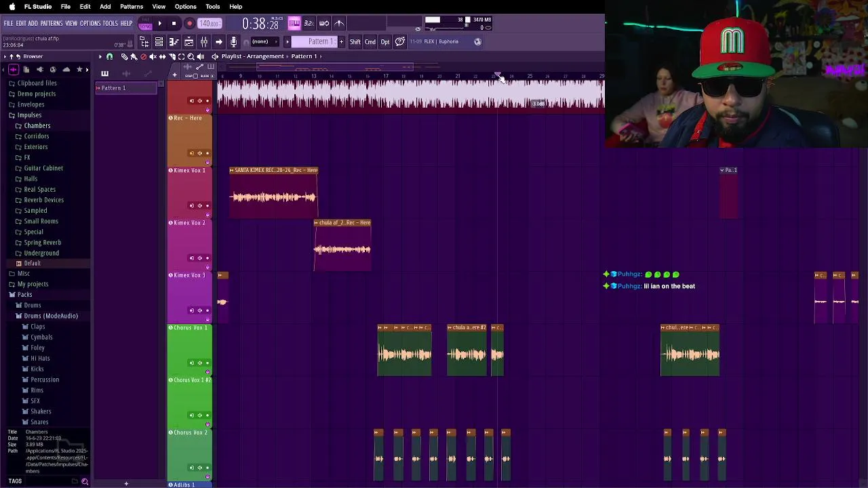Click the cloud icon in browser tabs

point(66,69)
